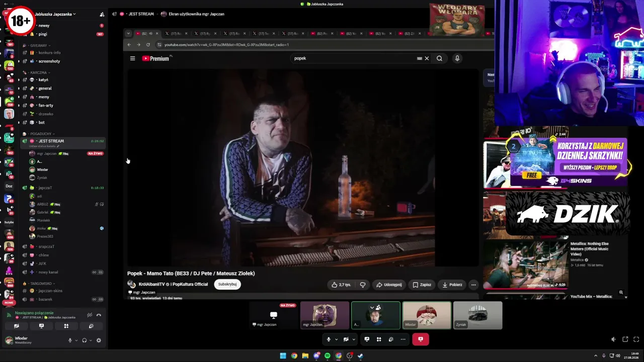
Task: Click the YouTube search magnifier button
Action: tap(439, 58)
